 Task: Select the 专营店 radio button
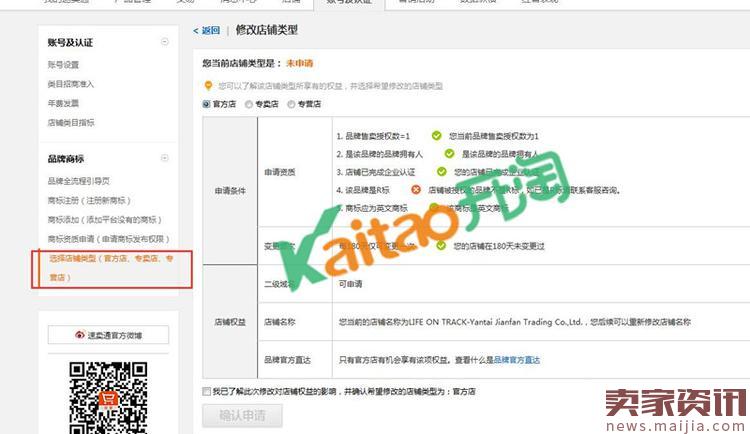pos(291,104)
